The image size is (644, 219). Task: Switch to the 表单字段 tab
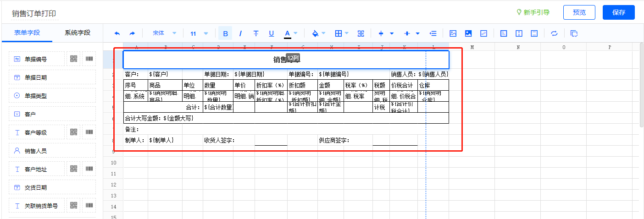pos(27,33)
